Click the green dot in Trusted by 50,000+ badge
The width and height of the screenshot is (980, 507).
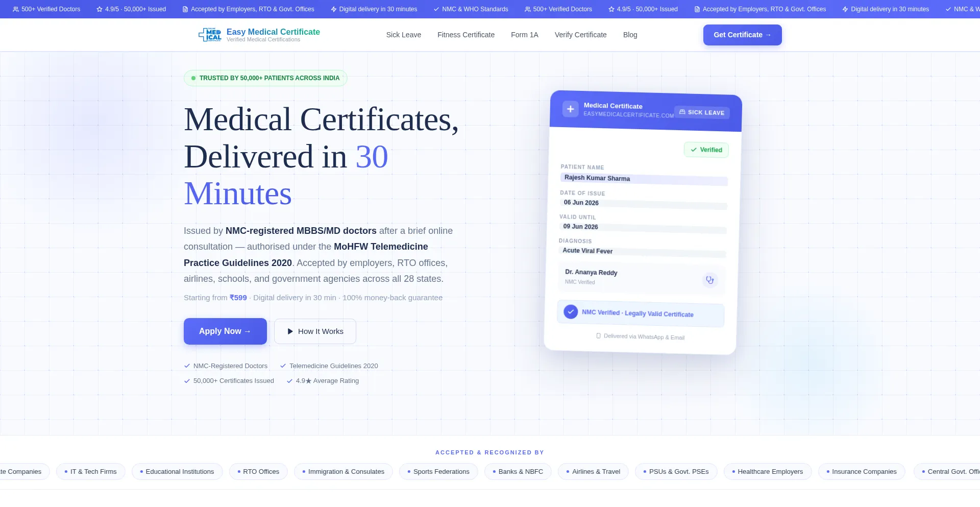pyautogui.click(x=193, y=78)
